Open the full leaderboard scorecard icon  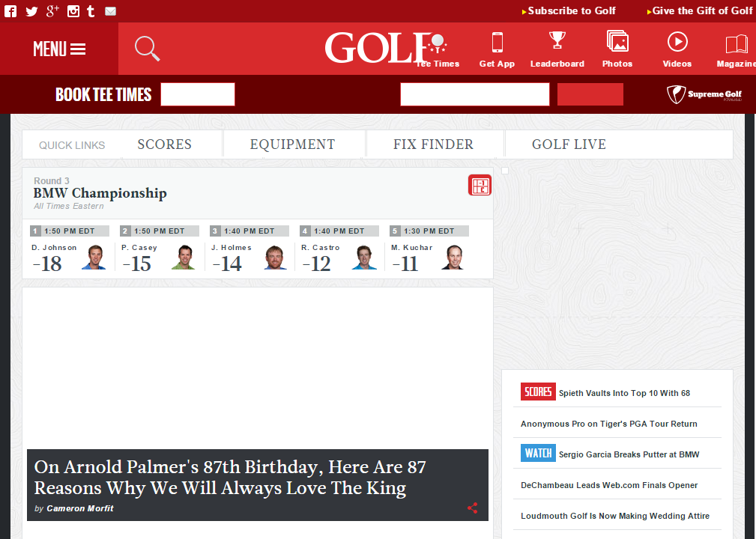[480, 186]
